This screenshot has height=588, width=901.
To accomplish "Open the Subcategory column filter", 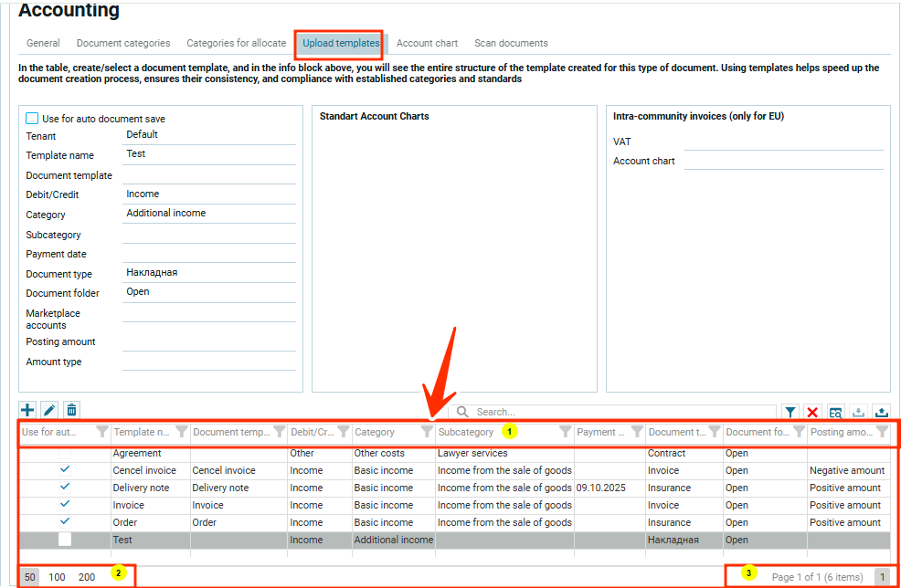I will [565, 432].
